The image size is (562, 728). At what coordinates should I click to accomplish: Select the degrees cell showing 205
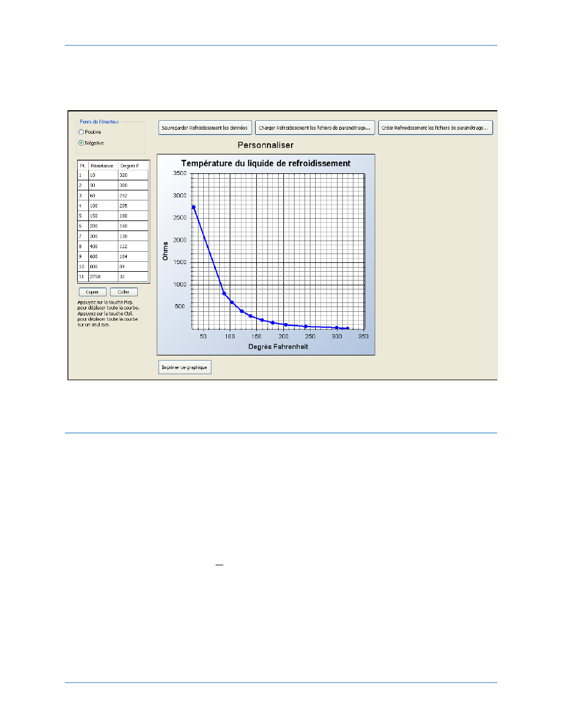tap(133, 206)
